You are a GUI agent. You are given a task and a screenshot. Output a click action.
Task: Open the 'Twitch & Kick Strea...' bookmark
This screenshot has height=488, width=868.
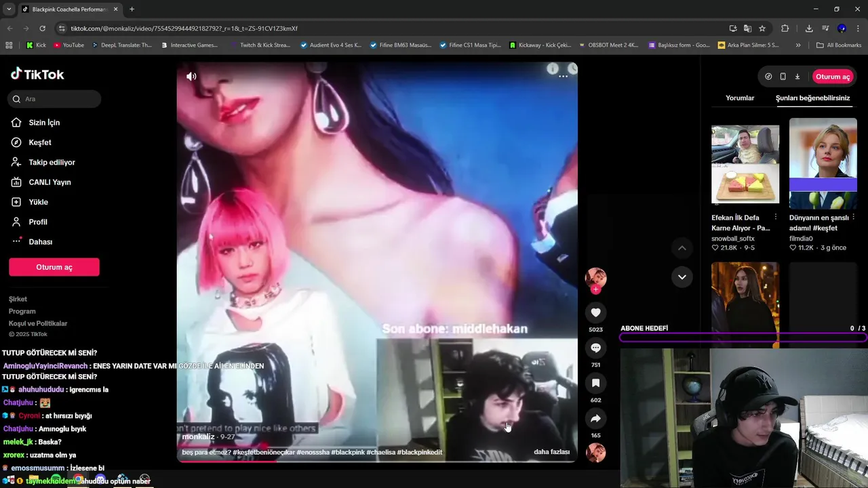(x=260, y=45)
